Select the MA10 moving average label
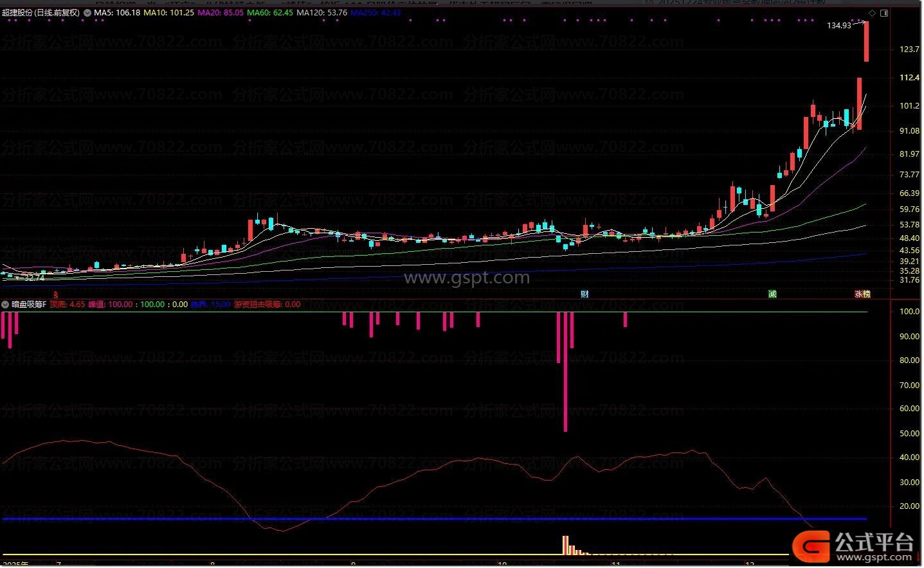The height and width of the screenshot is (568, 924). point(168,12)
